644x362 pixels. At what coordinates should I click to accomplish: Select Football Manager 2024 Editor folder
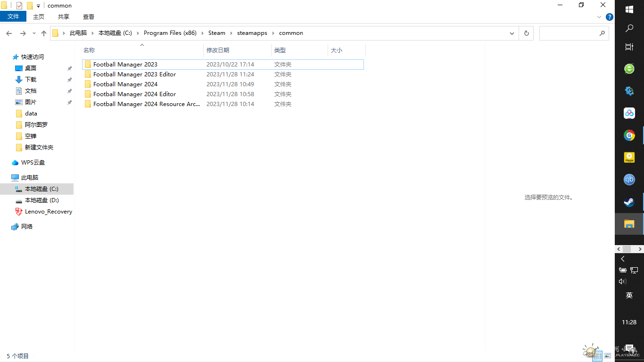click(223, 94)
